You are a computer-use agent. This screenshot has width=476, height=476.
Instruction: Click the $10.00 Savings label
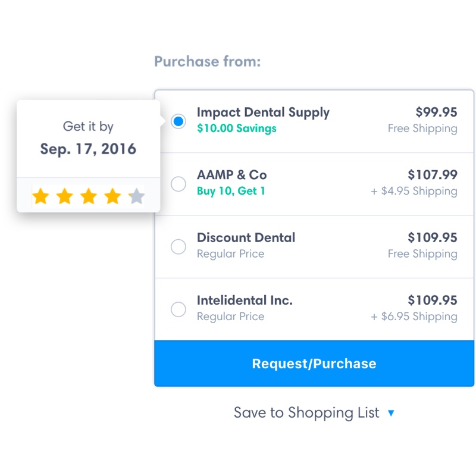click(x=236, y=129)
